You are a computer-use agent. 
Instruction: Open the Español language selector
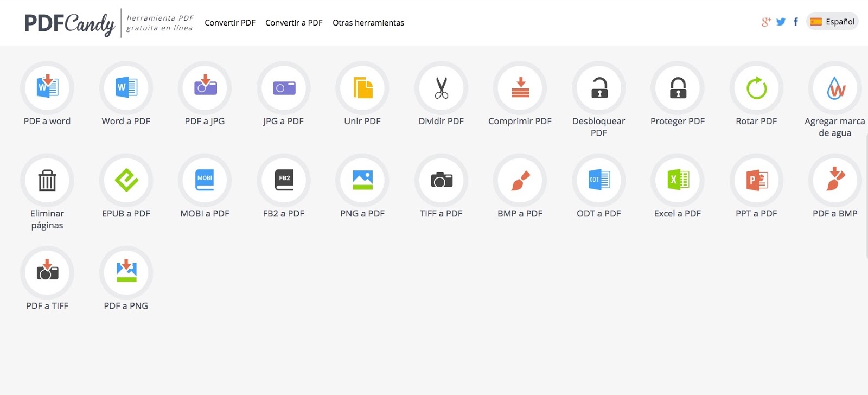(832, 22)
